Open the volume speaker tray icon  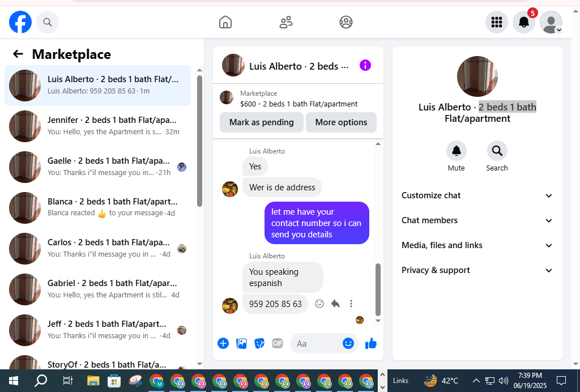pos(503,381)
